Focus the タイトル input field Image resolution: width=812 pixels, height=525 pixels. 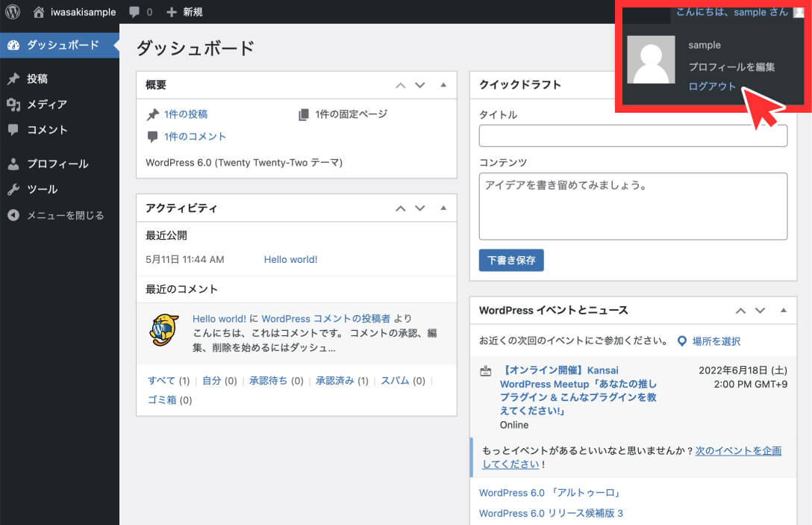(x=633, y=136)
